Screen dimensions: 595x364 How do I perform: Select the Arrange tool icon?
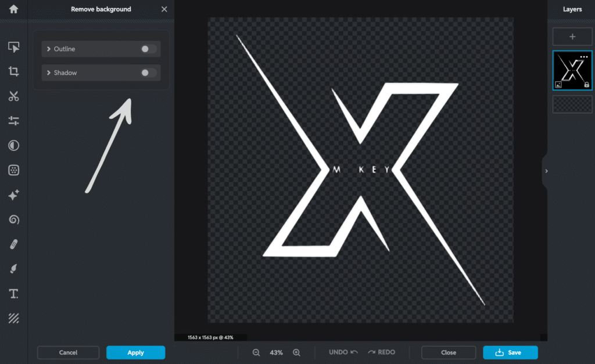[x=14, y=47]
